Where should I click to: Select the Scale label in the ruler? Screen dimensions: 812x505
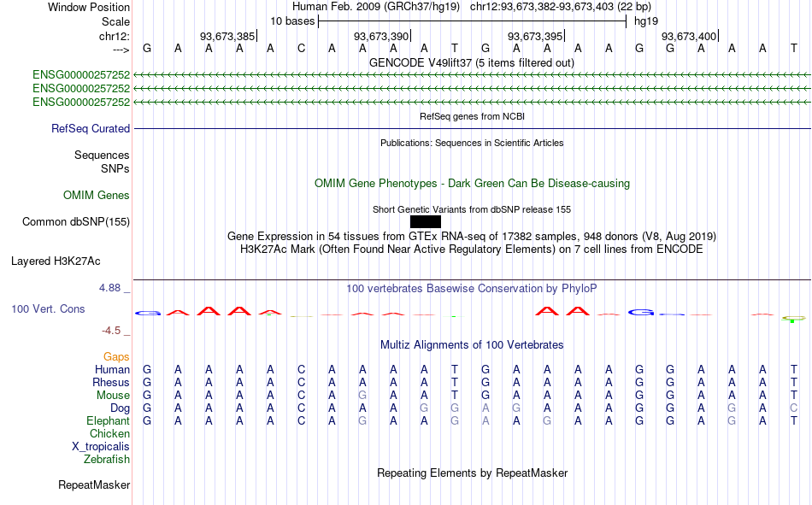click(x=115, y=21)
